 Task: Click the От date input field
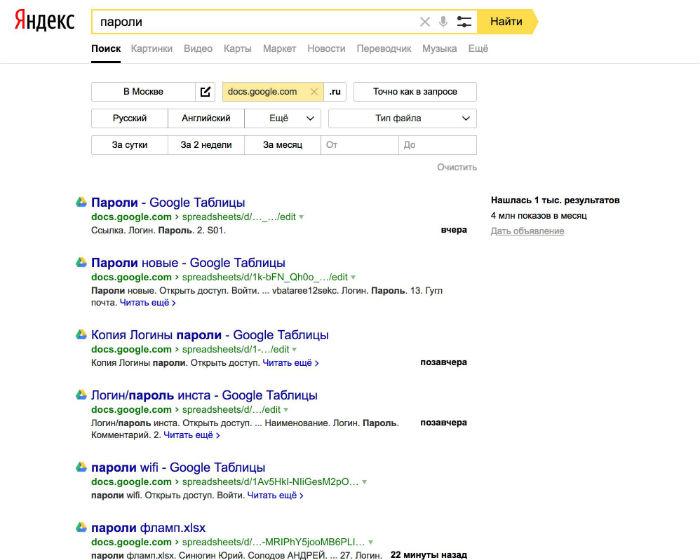(x=359, y=145)
